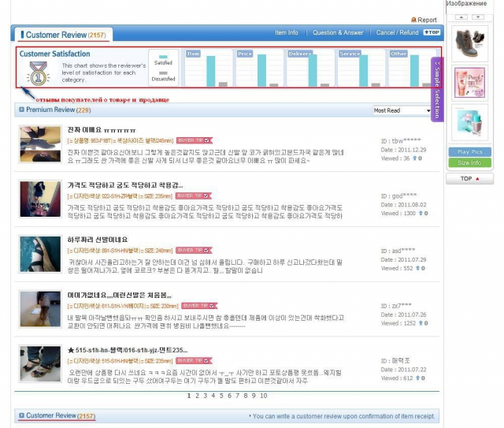Click the Other satisfaction bar chart

(413, 68)
